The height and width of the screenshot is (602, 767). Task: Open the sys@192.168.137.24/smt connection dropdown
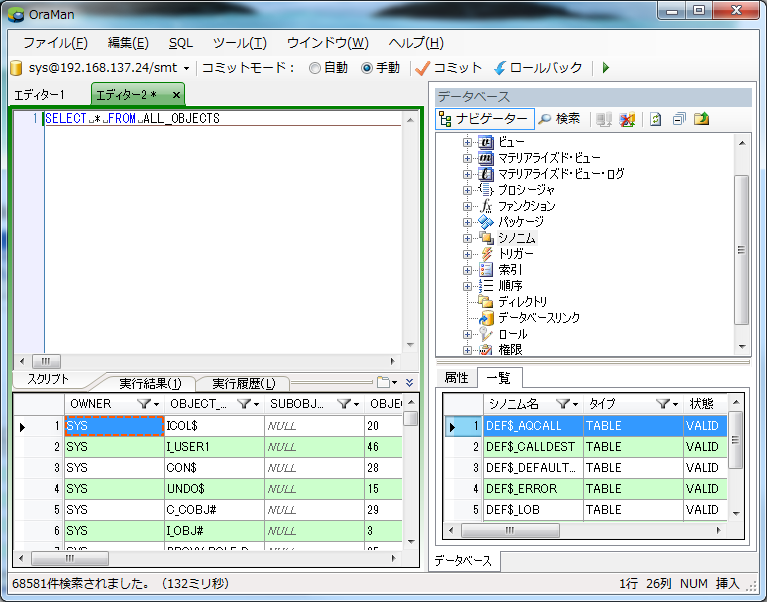point(186,69)
